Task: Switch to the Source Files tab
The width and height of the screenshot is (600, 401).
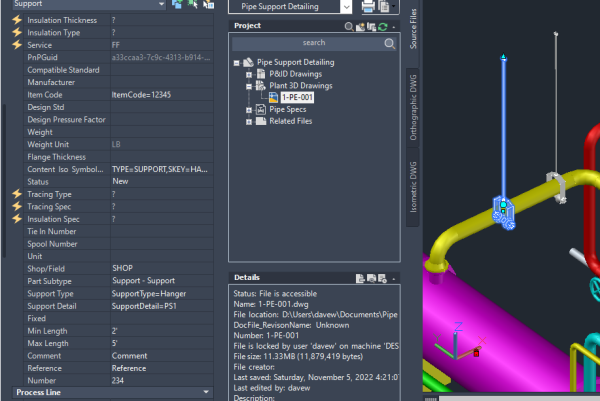Action: (413, 29)
